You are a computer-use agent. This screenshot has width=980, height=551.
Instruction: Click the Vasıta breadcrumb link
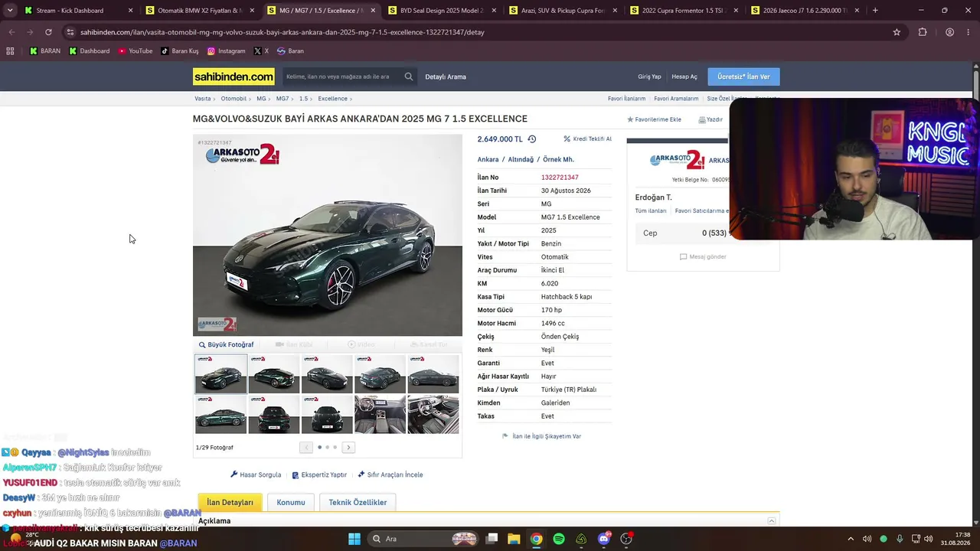coord(202,99)
